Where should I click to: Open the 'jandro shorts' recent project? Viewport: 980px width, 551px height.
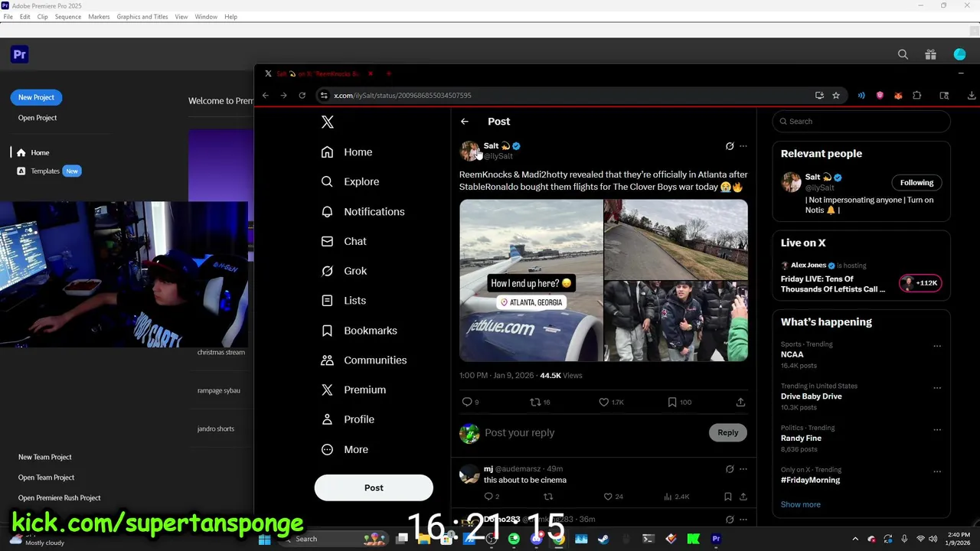click(x=216, y=429)
